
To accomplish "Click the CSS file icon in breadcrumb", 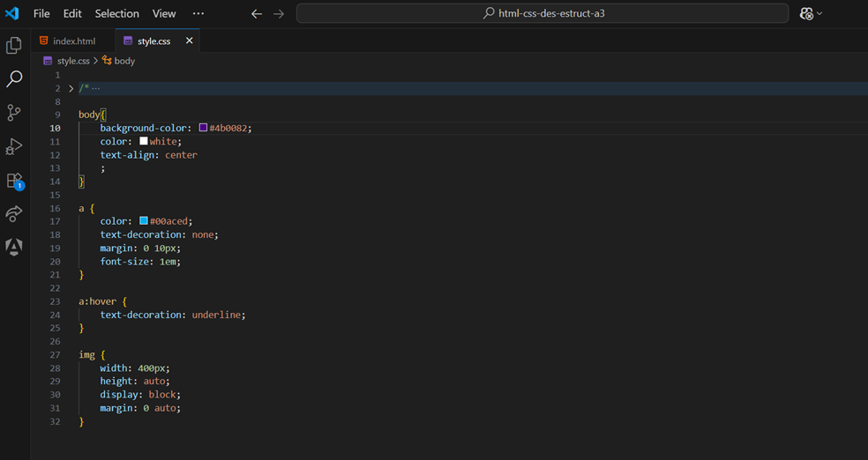I will 49,61.
